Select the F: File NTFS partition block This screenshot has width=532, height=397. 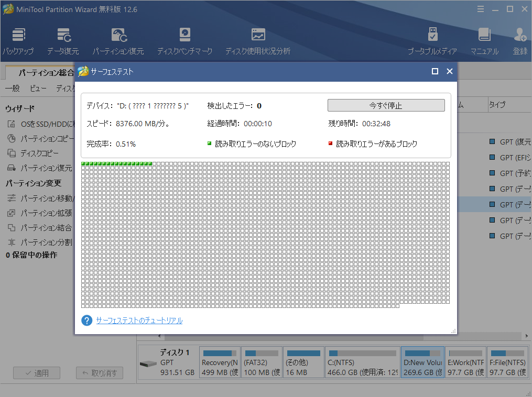[x=507, y=362]
